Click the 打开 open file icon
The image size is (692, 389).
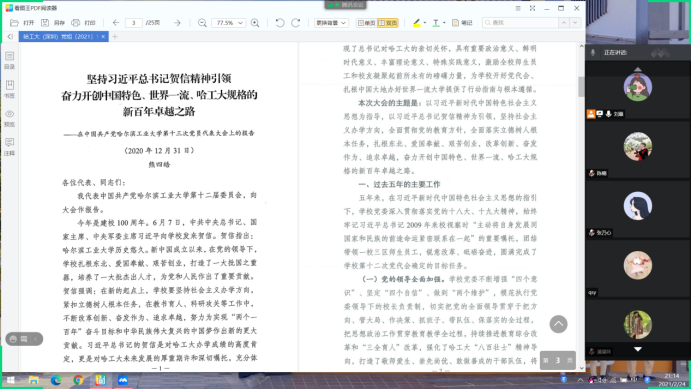click(x=15, y=23)
